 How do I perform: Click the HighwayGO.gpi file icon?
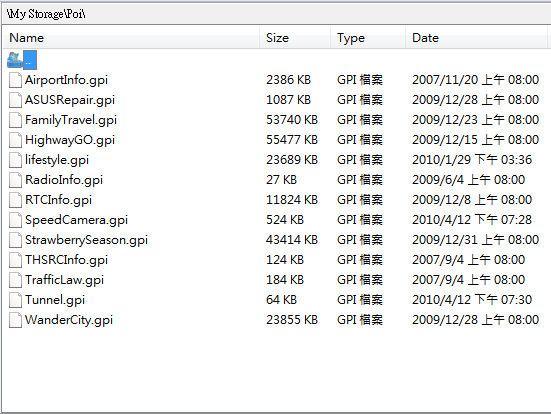coord(15,140)
